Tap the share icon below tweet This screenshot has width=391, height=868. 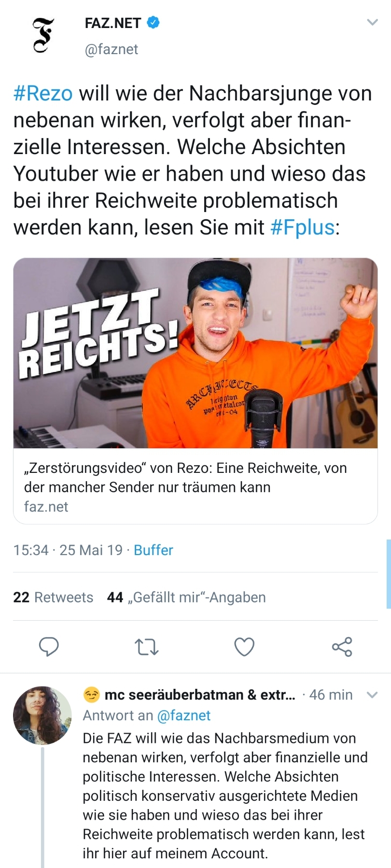click(x=342, y=647)
